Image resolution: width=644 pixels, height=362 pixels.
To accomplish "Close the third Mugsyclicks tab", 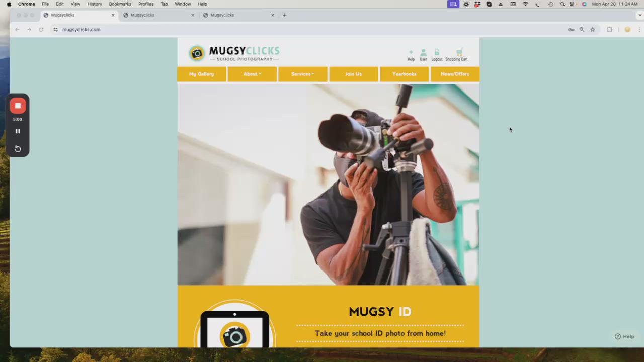I will [x=273, y=15].
